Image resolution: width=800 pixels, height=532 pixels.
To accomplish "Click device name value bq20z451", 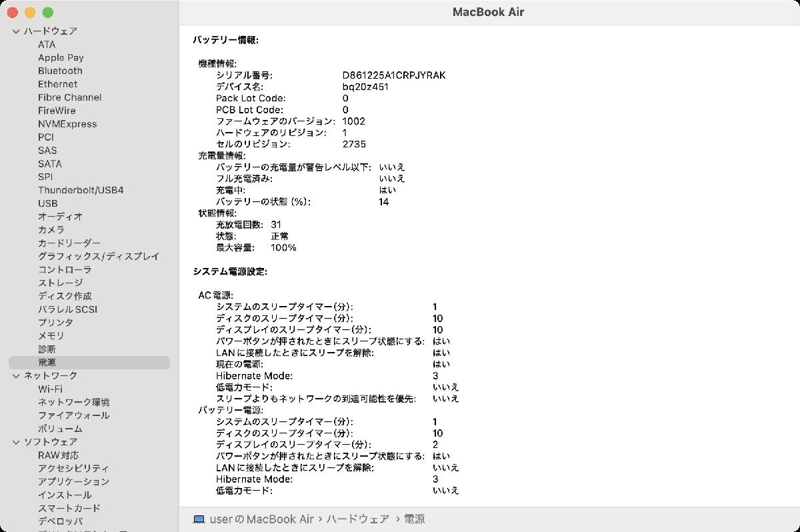I will 366,87.
